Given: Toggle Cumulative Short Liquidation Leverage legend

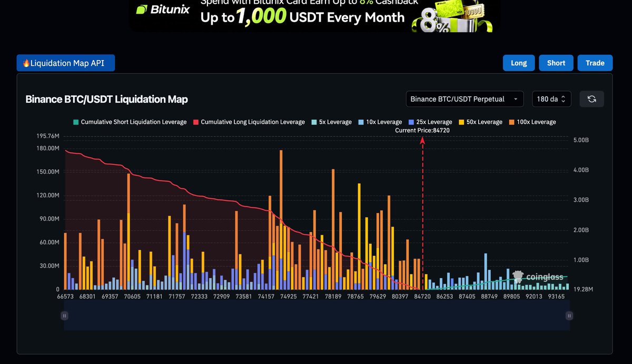Looking at the screenshot, I should [129, 122].
